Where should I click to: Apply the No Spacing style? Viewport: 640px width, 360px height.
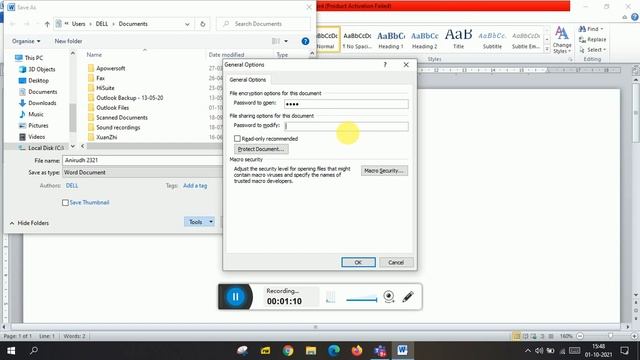357,40
